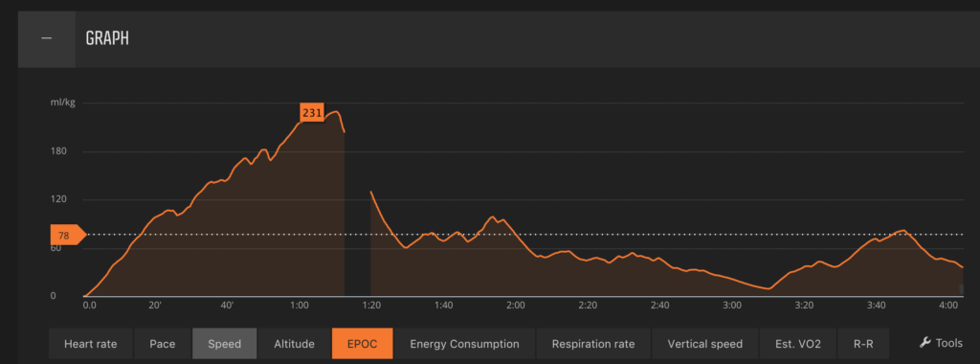This screenshot has width=980, height=364.
Task: Toggle the Heart rate graph
Action: 91,343
